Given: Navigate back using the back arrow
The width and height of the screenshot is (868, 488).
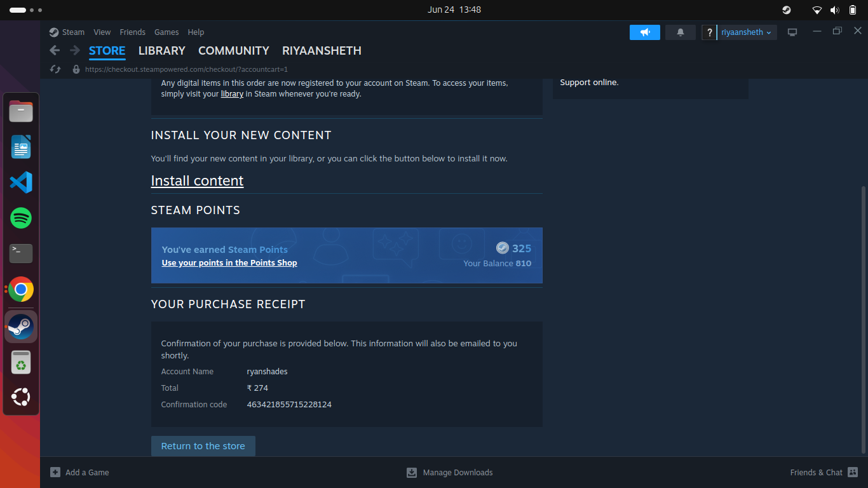Looking at the screenshot, I should click(x=55, y=50).
